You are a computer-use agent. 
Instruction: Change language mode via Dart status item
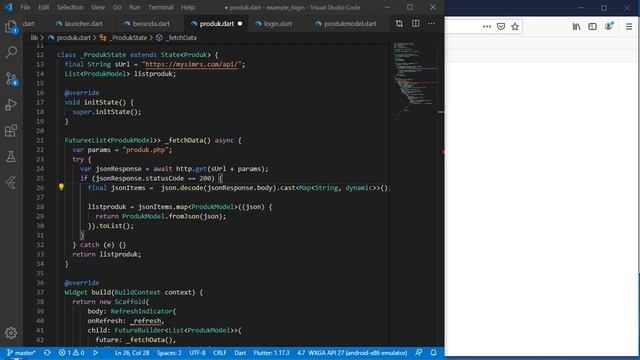click(240, 353)
